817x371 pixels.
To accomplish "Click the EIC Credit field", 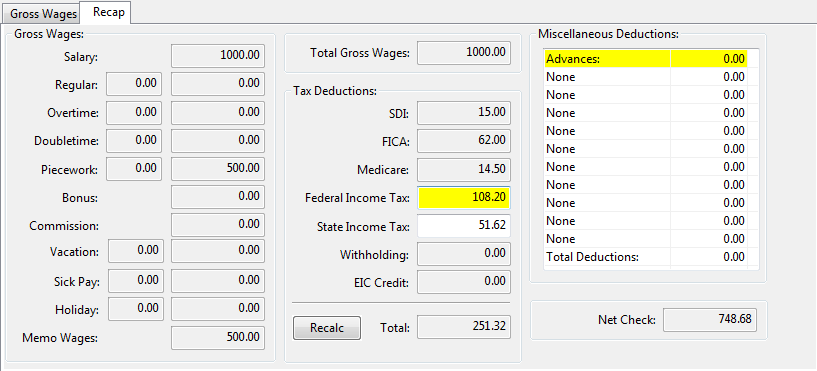I will point(464,282).
